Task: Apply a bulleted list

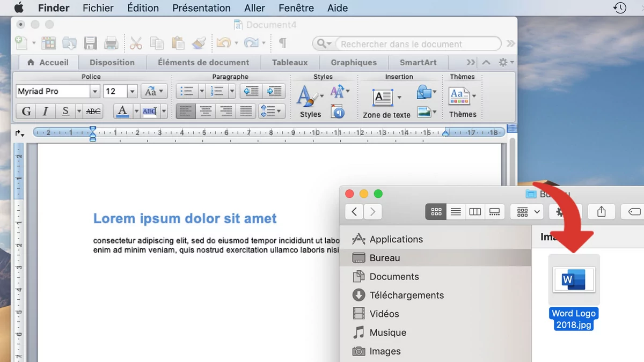Action: coord(187,91)
